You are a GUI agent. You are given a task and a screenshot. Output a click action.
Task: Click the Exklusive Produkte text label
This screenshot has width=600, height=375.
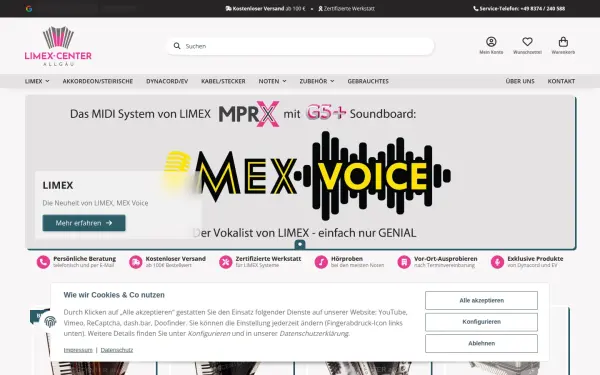[x=535, y=259]
